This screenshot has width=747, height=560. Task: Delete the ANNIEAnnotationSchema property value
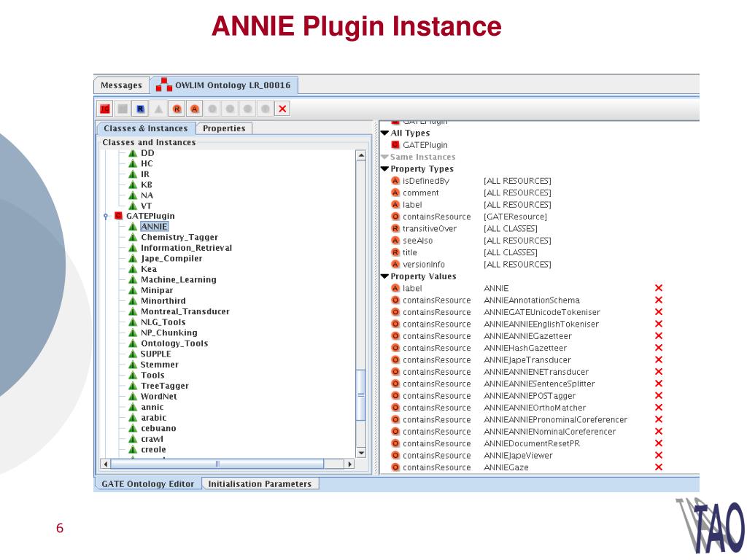pos(659,300)
